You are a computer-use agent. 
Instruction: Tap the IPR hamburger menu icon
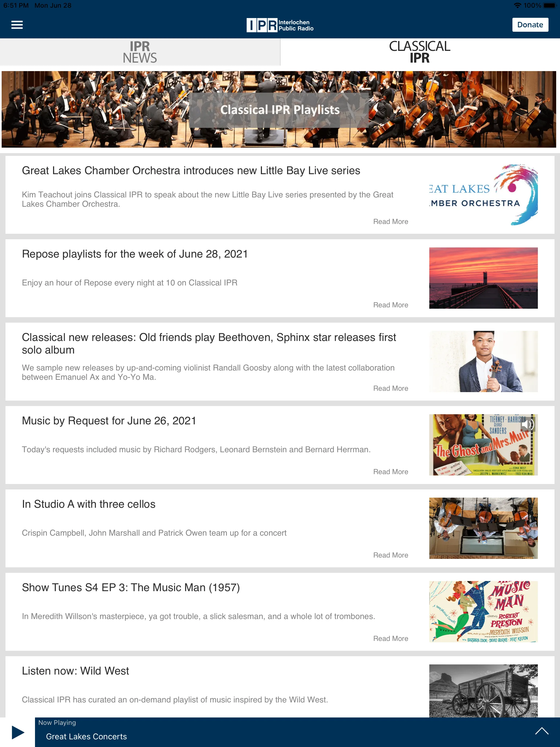pyautogui.click(x=16, y=24)
